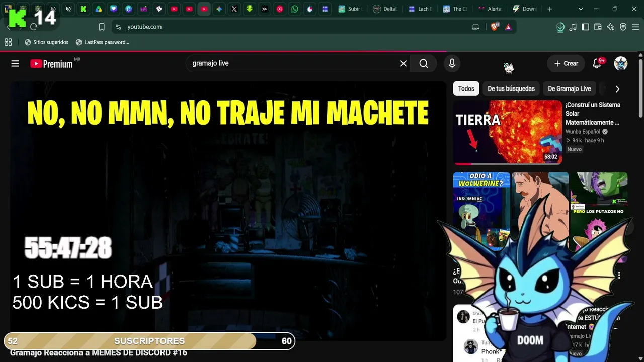Open Brave Rewards triangle icon
Screen dimensions: 644x362
(508, 27)
